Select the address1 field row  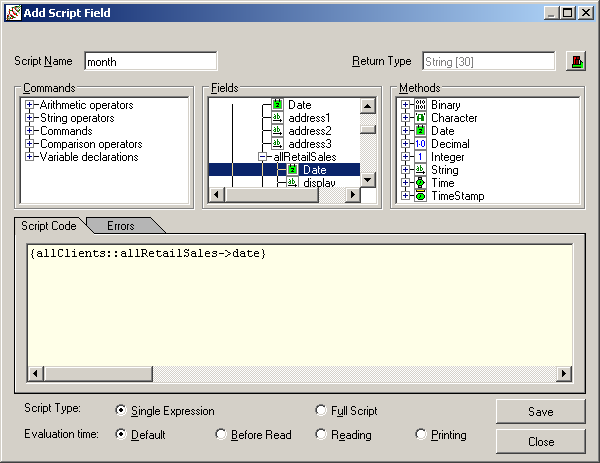point(309,118)
